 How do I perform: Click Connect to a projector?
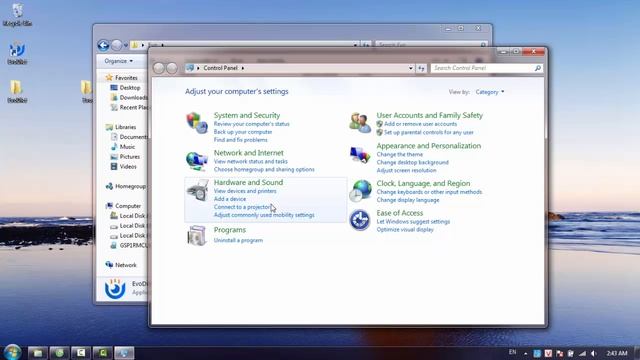coord(242,207)
